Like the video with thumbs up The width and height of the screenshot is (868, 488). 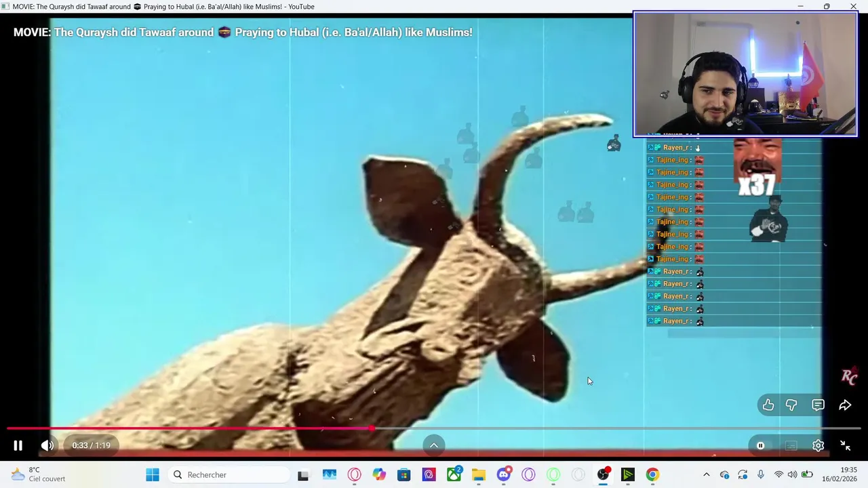(x=768, y=405)
